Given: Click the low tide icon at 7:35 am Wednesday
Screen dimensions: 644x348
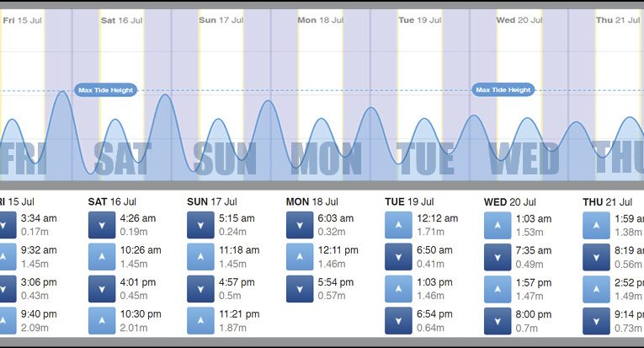Looking at the screenshot, I should 498,257.
